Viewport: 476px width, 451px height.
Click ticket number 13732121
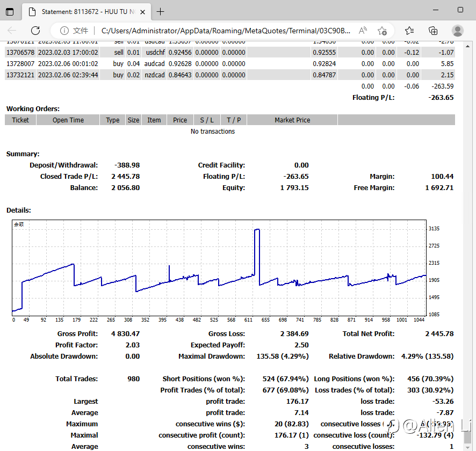[20, 75]
